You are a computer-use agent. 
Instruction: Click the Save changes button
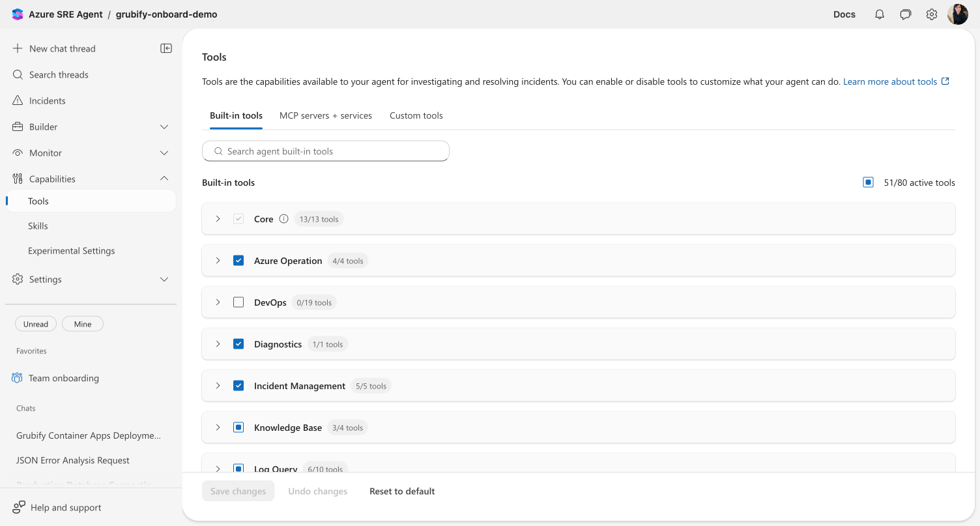tap(238, 491)
